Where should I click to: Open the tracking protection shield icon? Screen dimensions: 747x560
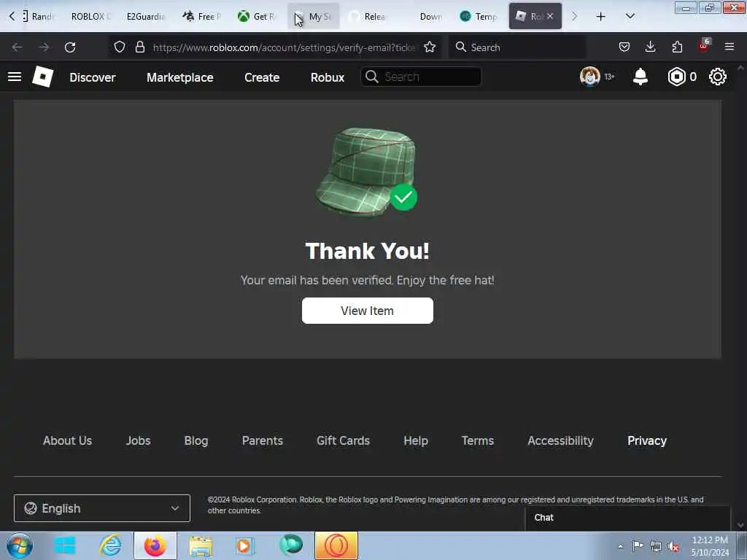point(120,47)
